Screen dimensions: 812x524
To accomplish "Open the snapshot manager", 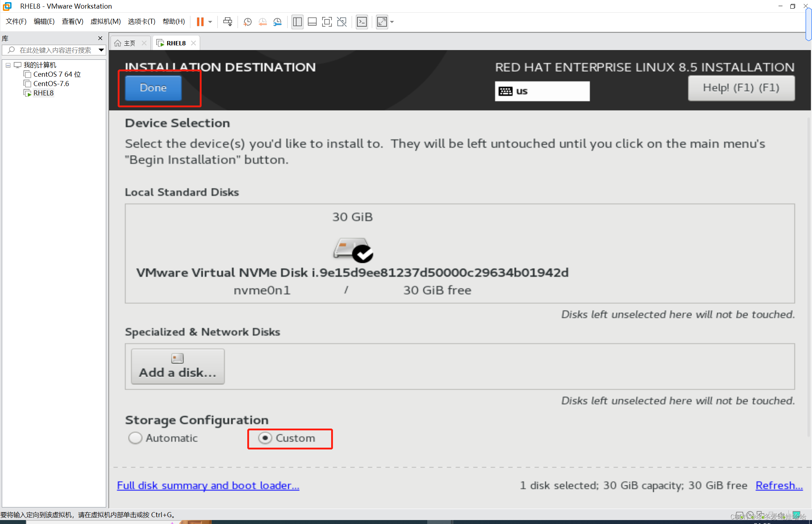I will point(278,22).
